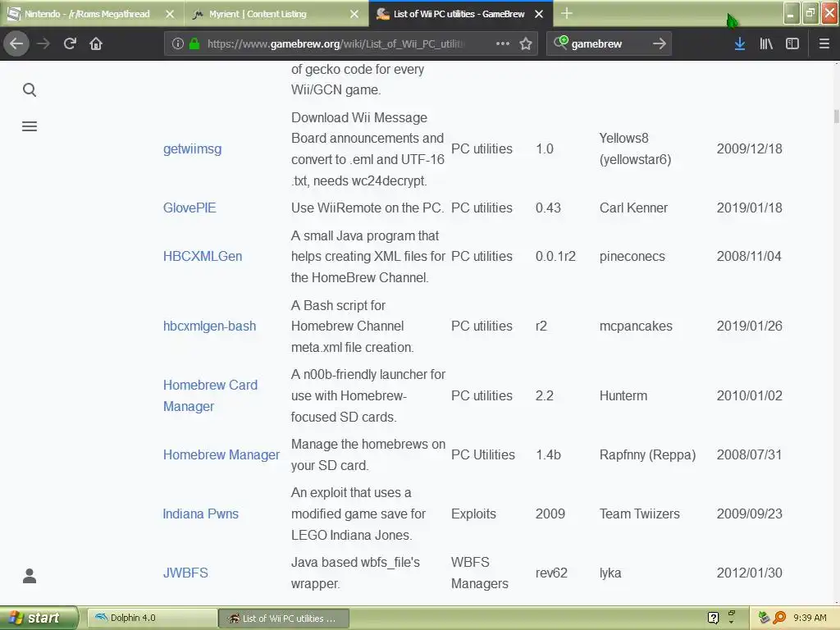The height and width of the screenshot is (630, 840).
Task: Show site information icon in address bar
Action: coord(178,44)
